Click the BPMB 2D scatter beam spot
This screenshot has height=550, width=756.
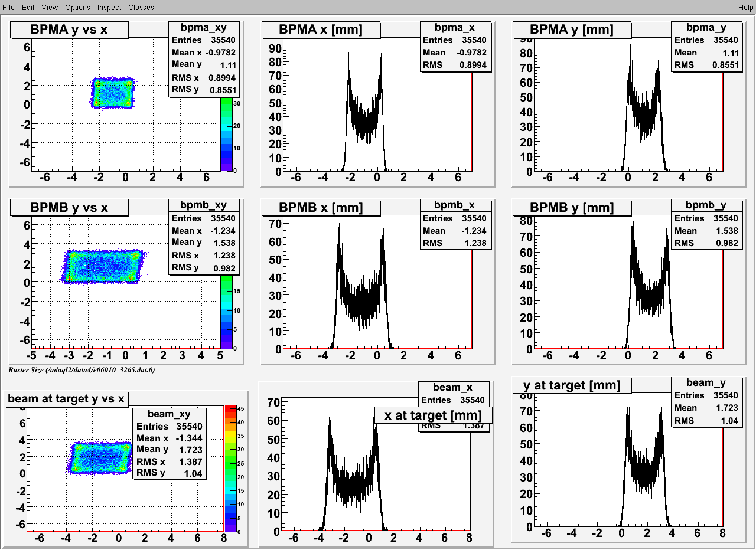[x=103, y=266]
